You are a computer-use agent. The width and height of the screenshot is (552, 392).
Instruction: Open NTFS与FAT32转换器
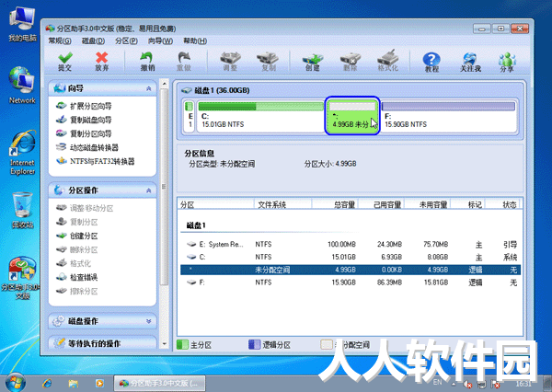pyautogui.click(x=95, y=161)
